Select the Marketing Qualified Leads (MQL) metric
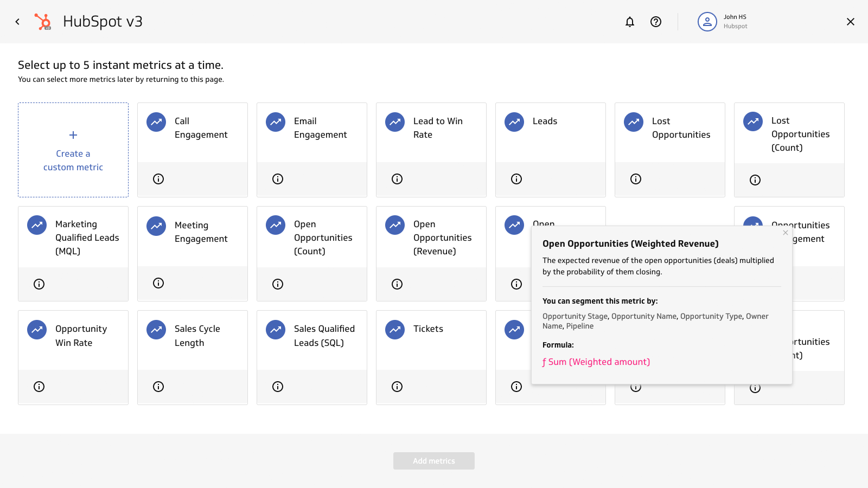Viewport: 868px width, 488px height. [x=73, y=237]
